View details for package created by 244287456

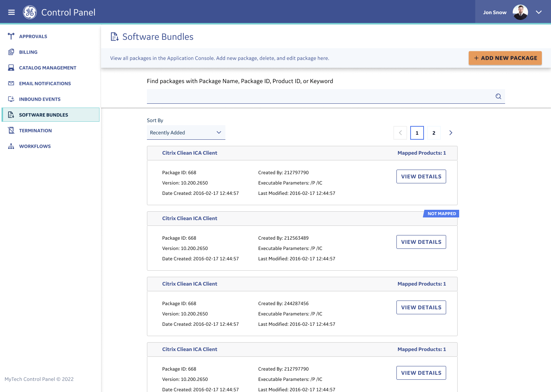421,307
